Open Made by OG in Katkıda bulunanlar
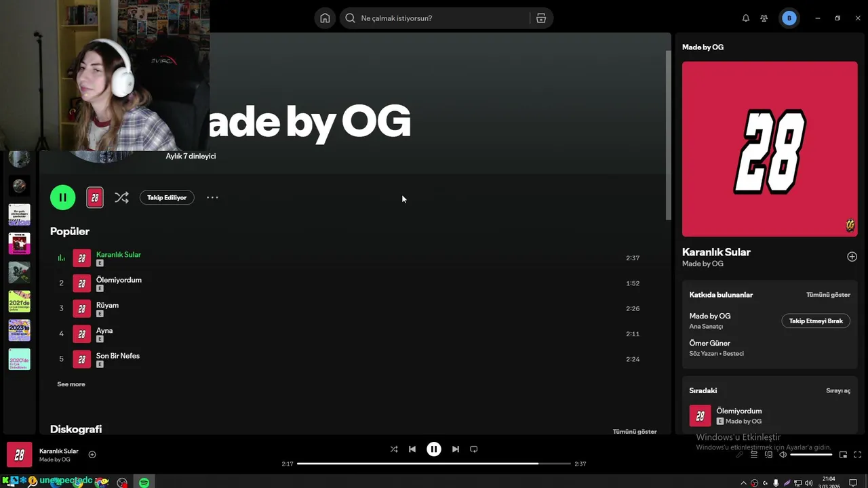The height and width of the screenshot is (488, 868). pyautogui.click(x=710, y=316)
